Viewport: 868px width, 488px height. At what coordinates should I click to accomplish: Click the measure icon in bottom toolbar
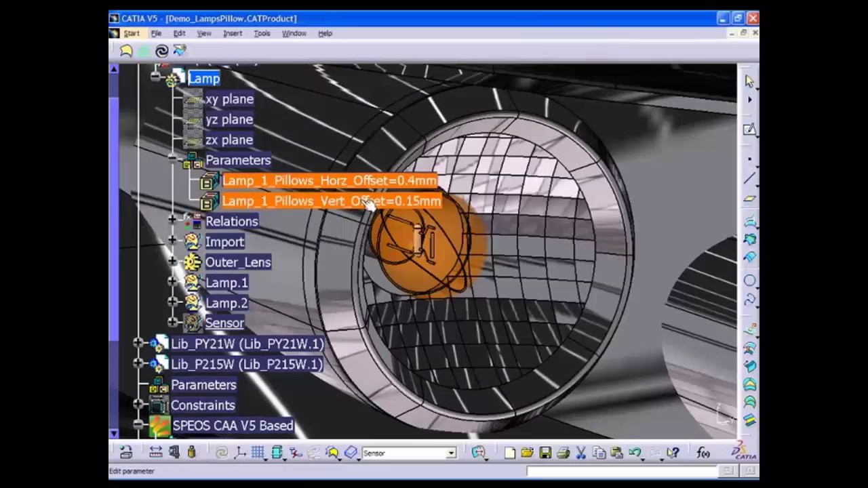pos(155,453)
